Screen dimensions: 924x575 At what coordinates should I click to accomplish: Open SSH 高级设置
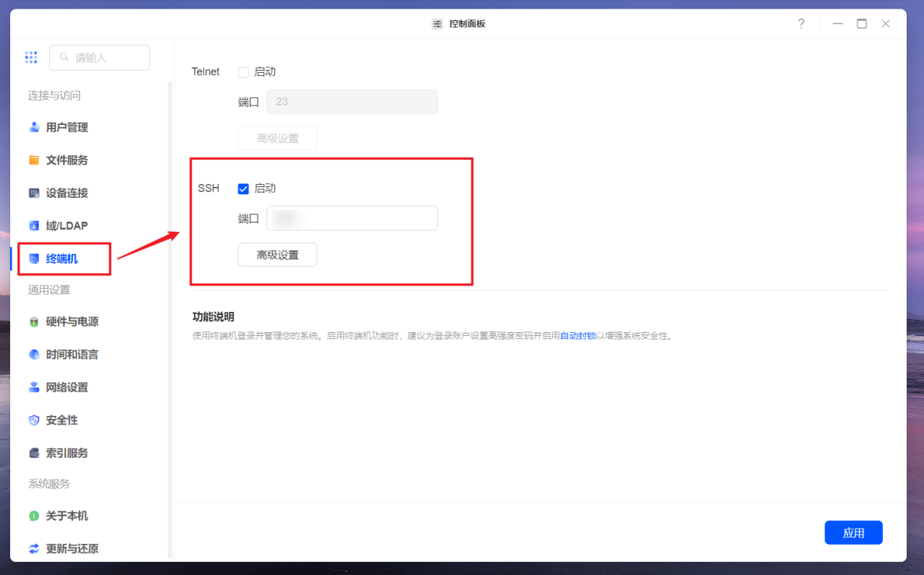coord(277,254)
